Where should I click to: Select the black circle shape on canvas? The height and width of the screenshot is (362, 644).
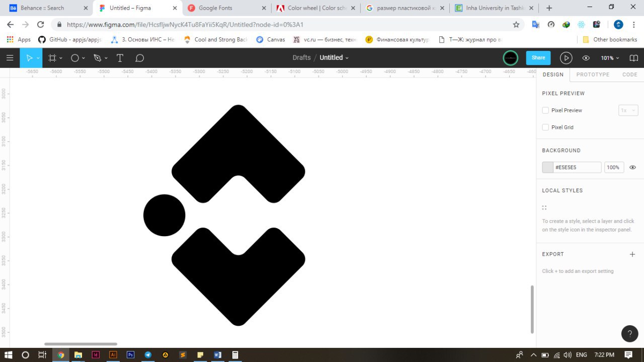[x=165, y=215]
